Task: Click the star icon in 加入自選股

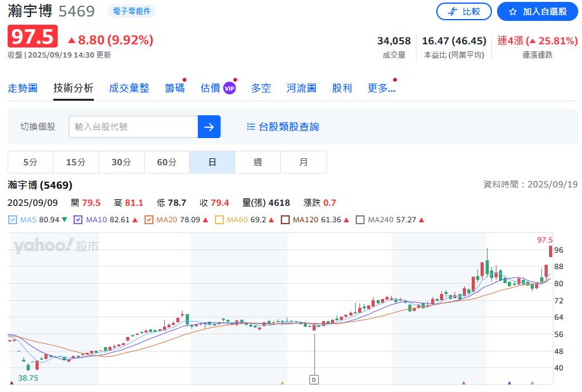Action: [x=513, y=11]
